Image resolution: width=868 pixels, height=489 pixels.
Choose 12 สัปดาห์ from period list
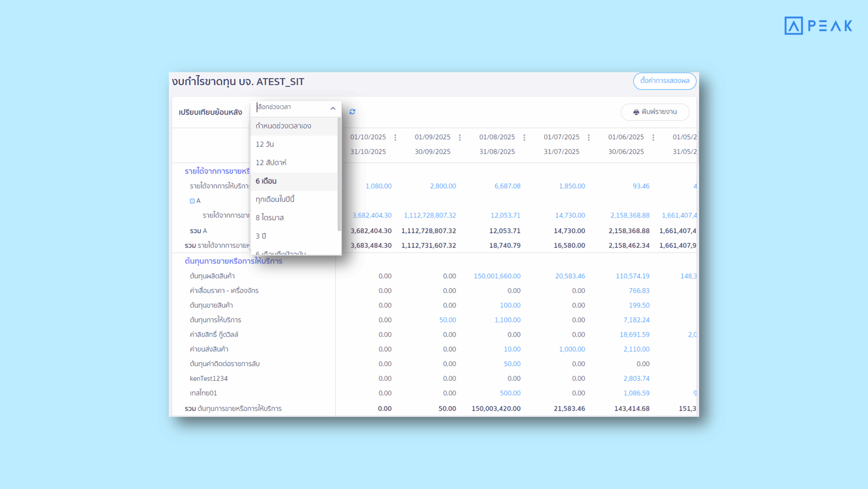point(271,163)
